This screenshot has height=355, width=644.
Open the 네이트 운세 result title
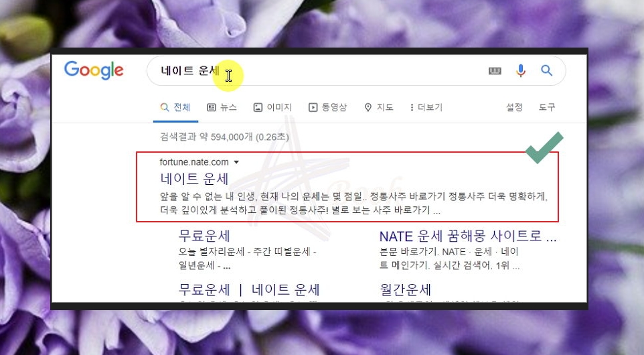[194, 179]
